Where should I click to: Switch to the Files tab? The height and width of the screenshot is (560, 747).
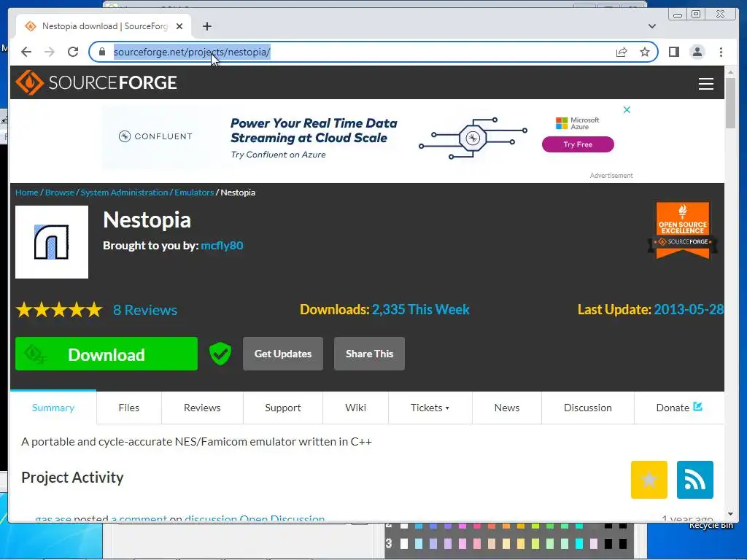pyautogui.click(x=128, y=408)
